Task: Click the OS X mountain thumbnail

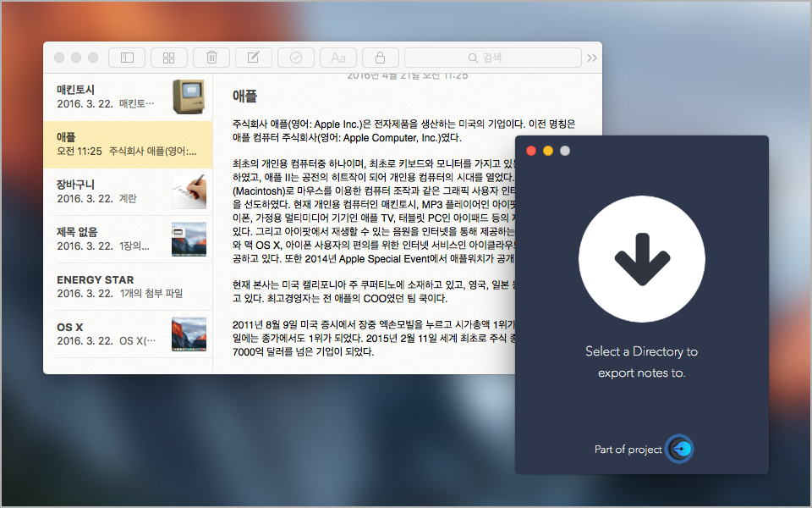Action: click(x=189, y=334)
